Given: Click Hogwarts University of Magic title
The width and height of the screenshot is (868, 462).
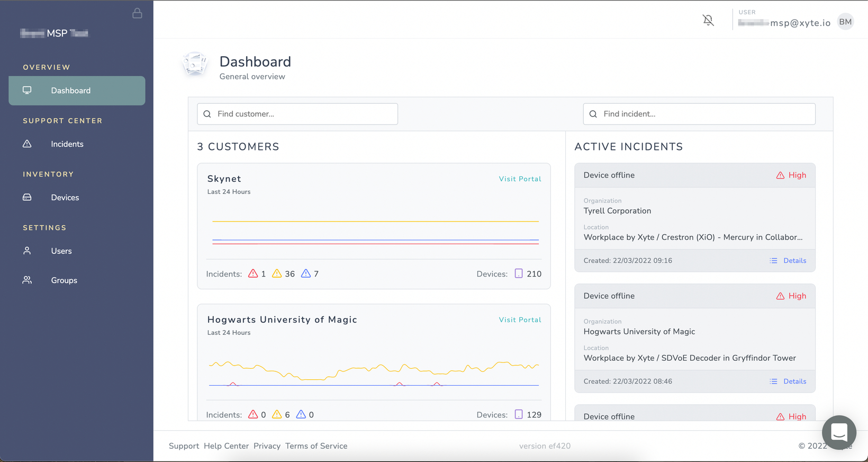Looking at the screenshot, I should 282,320.
